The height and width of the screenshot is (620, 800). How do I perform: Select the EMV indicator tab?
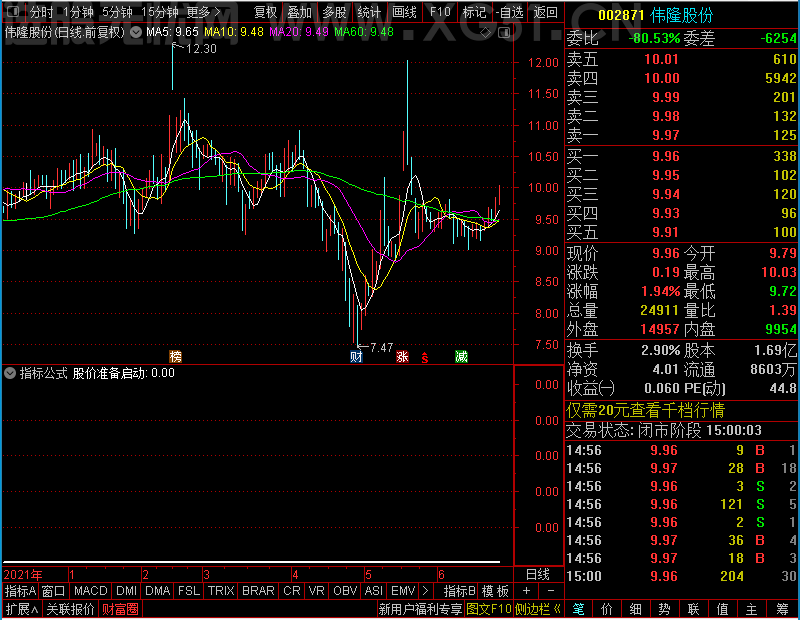click(x=403, y=590)
